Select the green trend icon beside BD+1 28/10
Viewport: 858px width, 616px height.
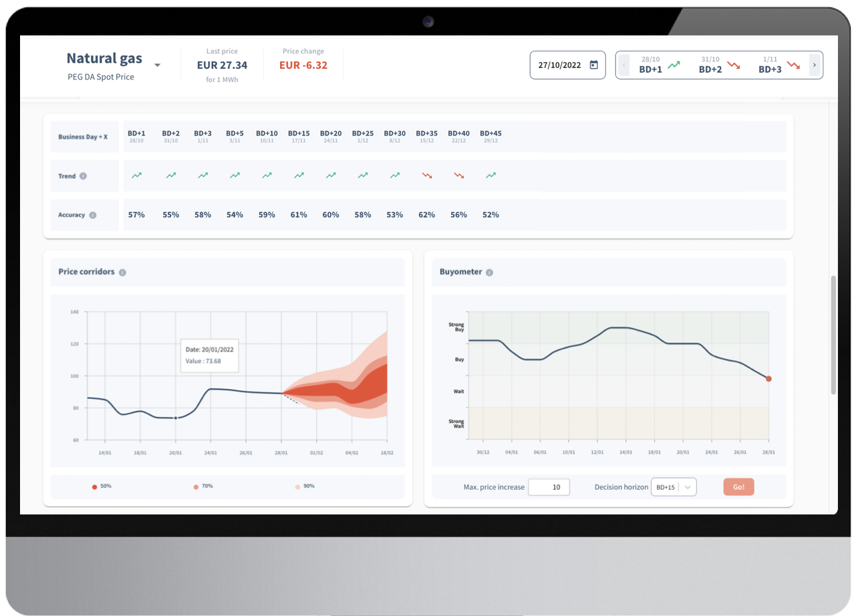(674, 64)
